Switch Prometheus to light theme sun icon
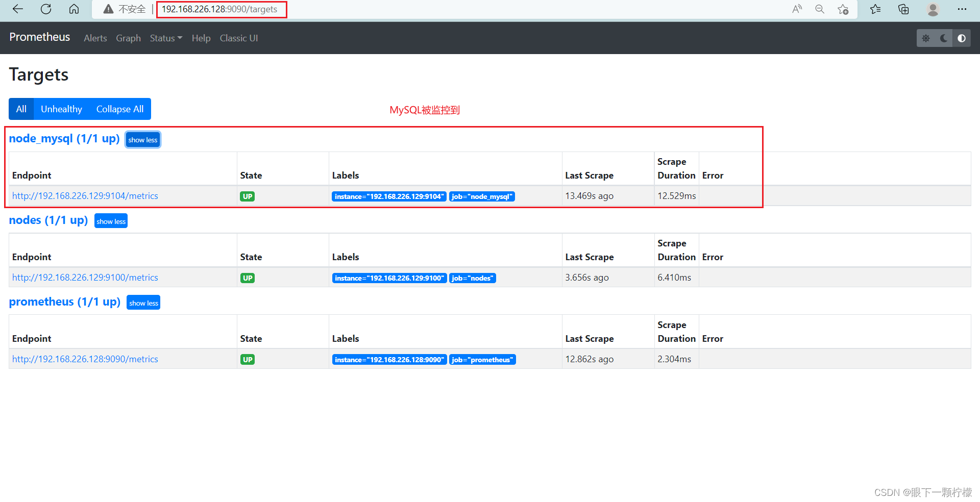The height and width of the screenshot is (502, 980). [926, 38]
